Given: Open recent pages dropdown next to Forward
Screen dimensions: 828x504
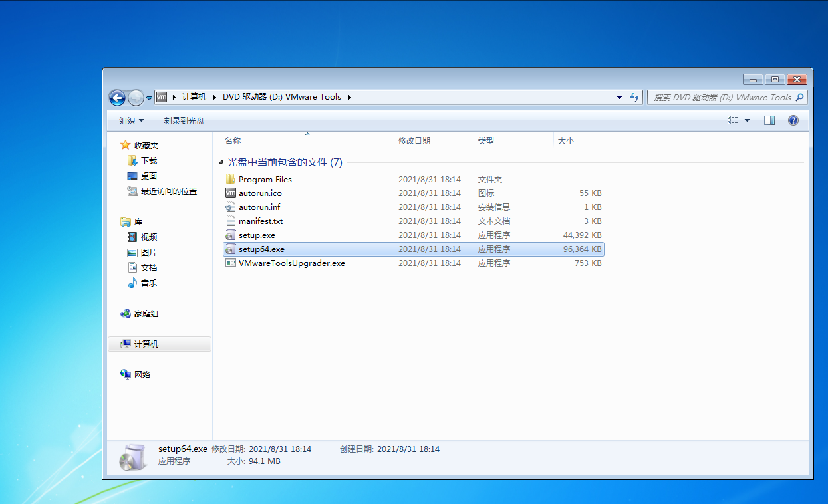Looking at the screenshot, I should point(149,98).
